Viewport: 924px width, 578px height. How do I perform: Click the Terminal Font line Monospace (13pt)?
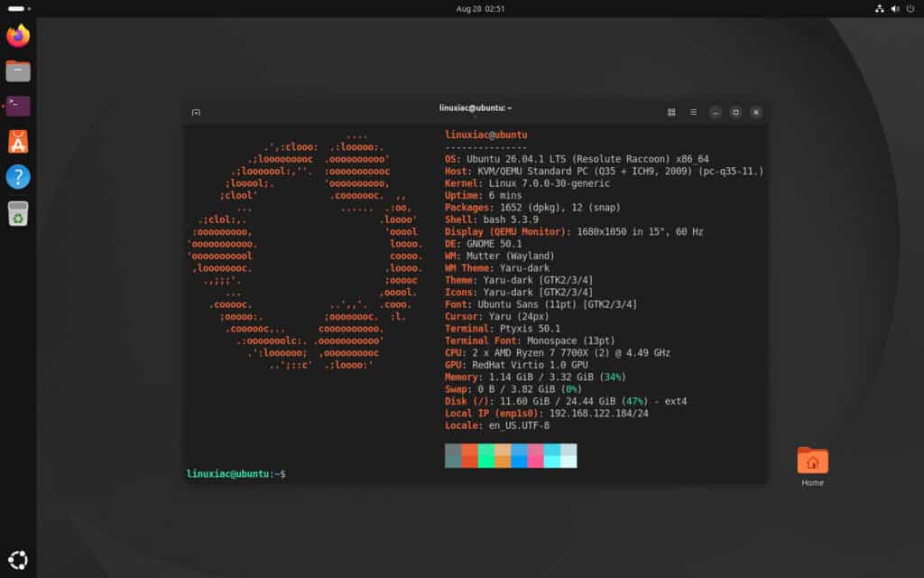[530, 340]
